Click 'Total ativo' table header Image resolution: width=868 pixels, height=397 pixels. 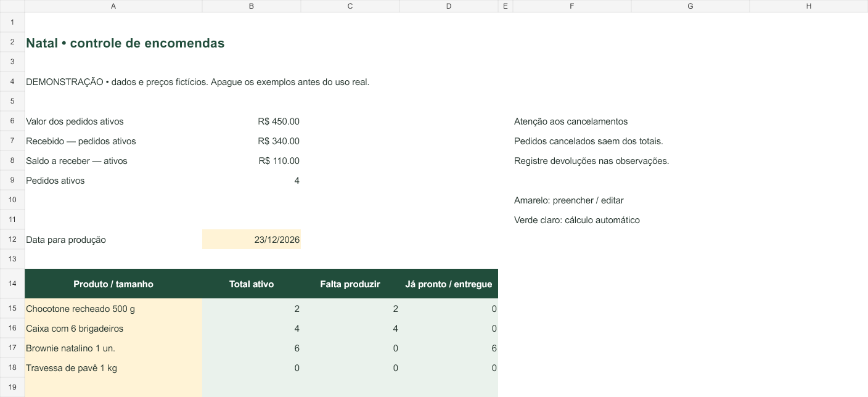(252, 284)
